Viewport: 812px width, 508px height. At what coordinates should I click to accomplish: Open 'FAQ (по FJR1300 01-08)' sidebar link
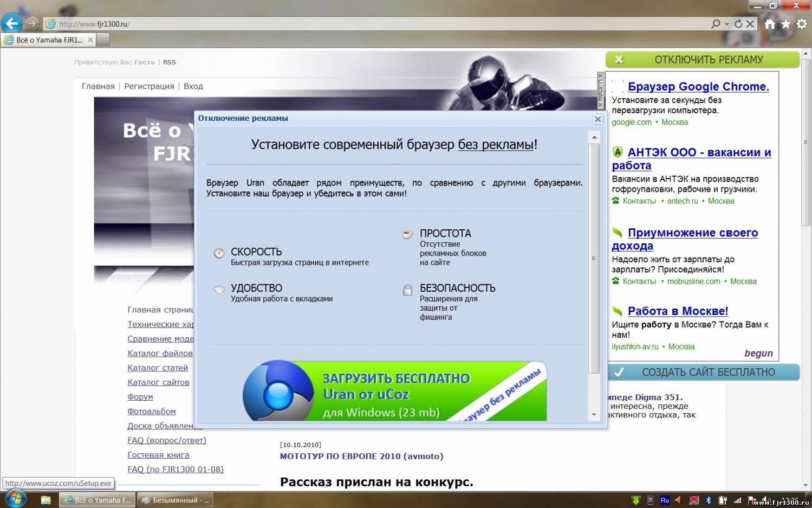click(176, 470)
